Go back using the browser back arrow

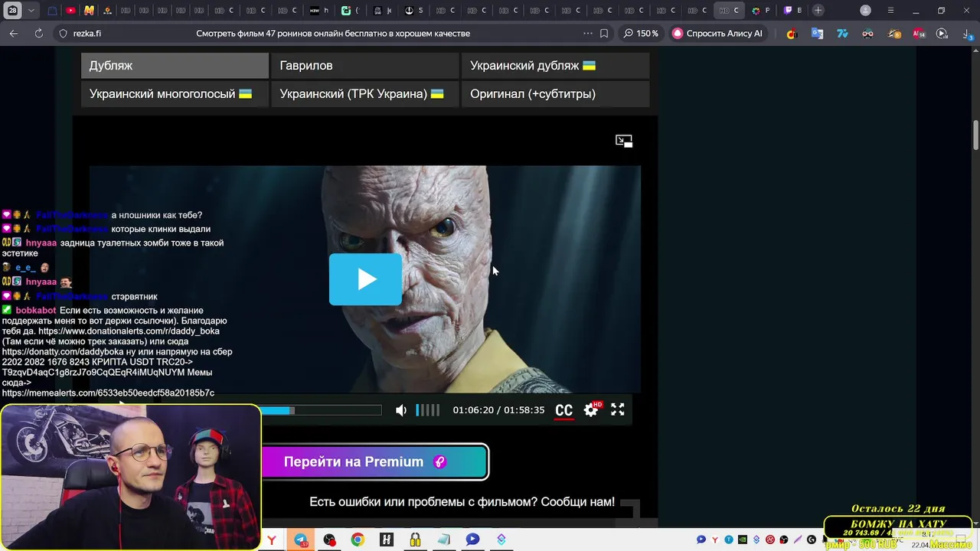coord(14,34)
